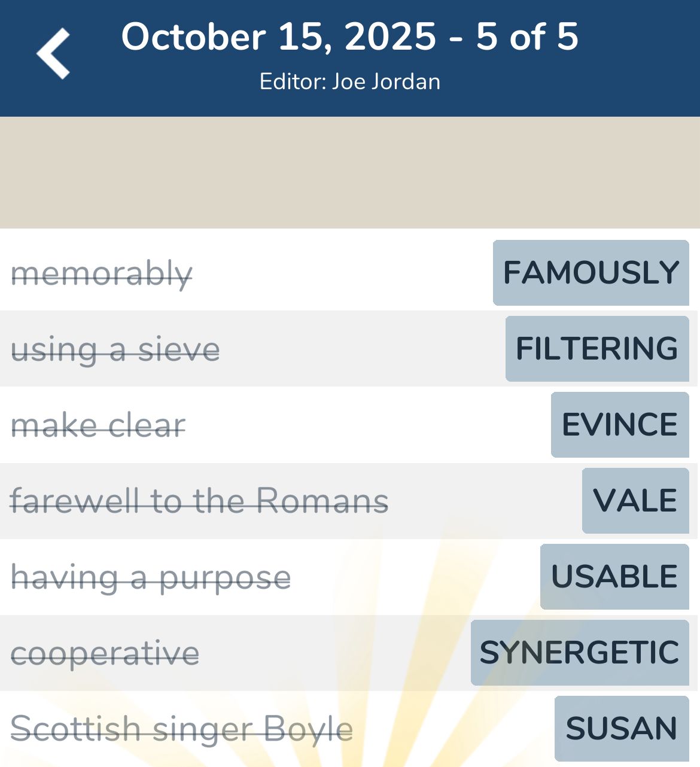Image resolution: width=700 pixels, height=767 pixels.
Task: Tap the 'make clear' clue
Action: (98, 425)
